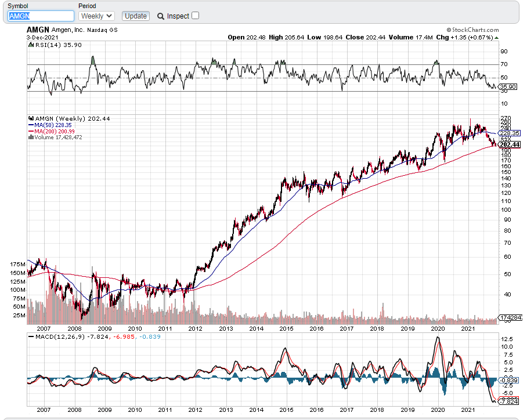Image resolution: width=527 pixels, height=420 pixels.
Task: Check the Inspect box near Update
Action: [x=194, y=16]
